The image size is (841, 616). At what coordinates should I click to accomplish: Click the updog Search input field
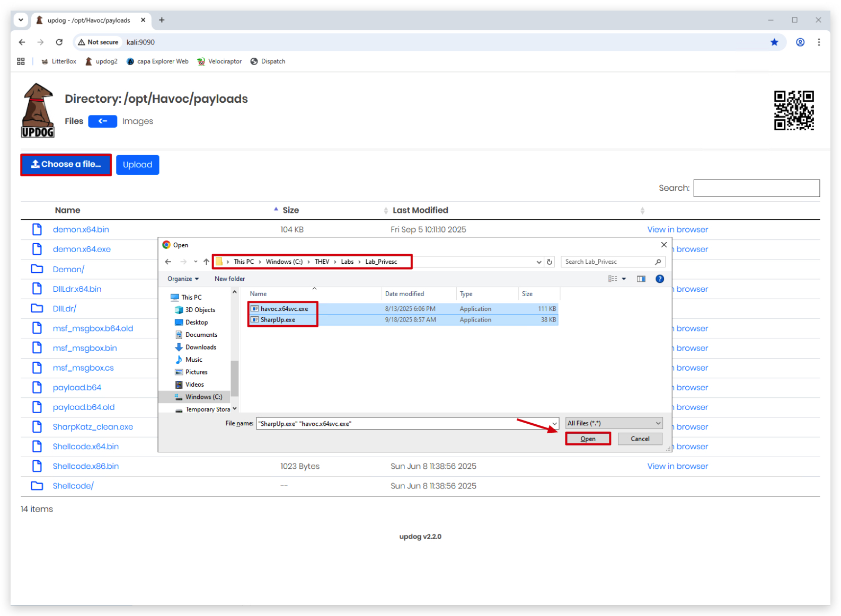(x=757, y=188)
